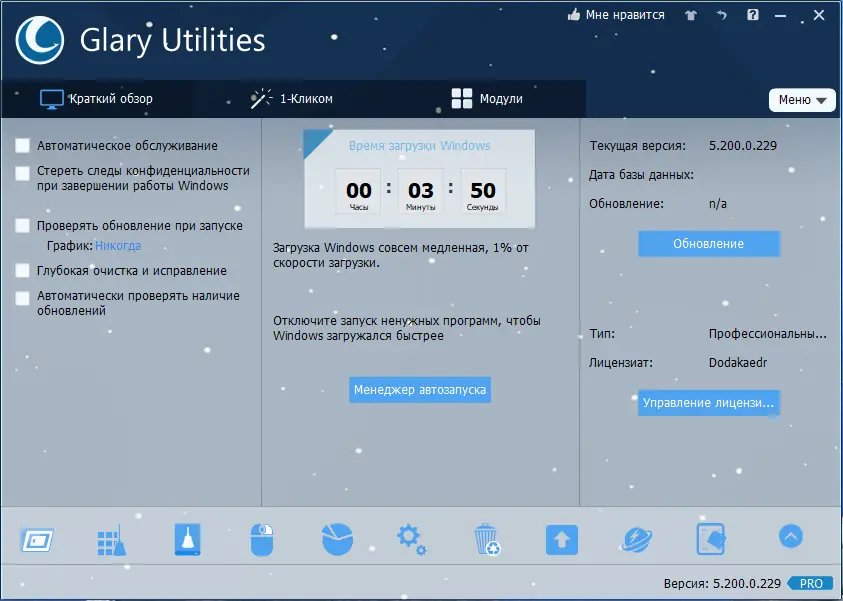Click the software update up-arrow icon
This screenshot has height=601, width=843.
tap(562, 540)
